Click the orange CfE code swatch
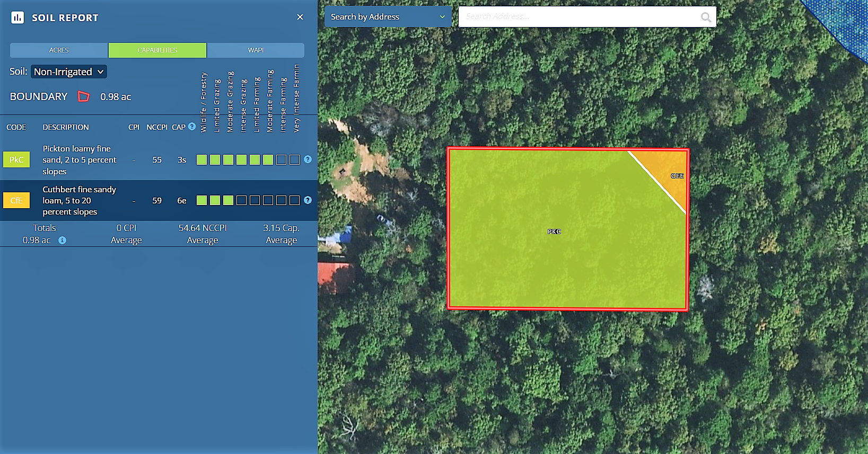 pyautogui.click(x=16, y=200)
